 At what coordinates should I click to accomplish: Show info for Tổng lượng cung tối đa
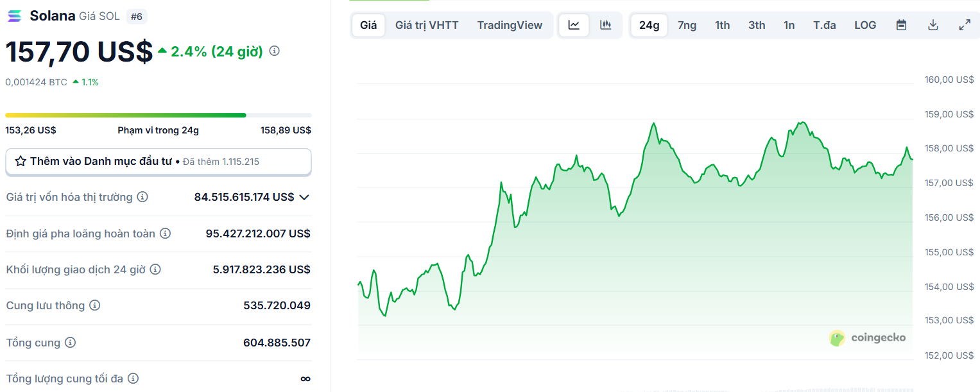click(x=133, y=379)
